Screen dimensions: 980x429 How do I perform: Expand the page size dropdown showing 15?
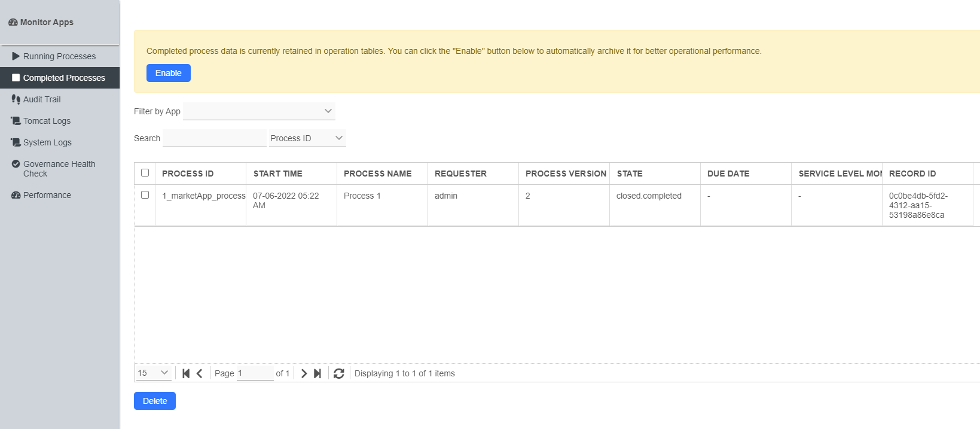click(x=154, y=373)
